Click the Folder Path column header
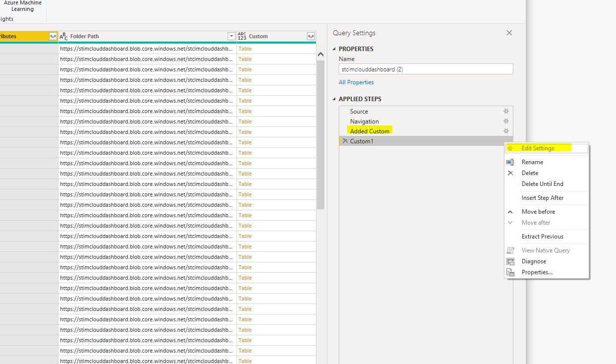This screenshot has height=364, width=616. click(147, 36)
